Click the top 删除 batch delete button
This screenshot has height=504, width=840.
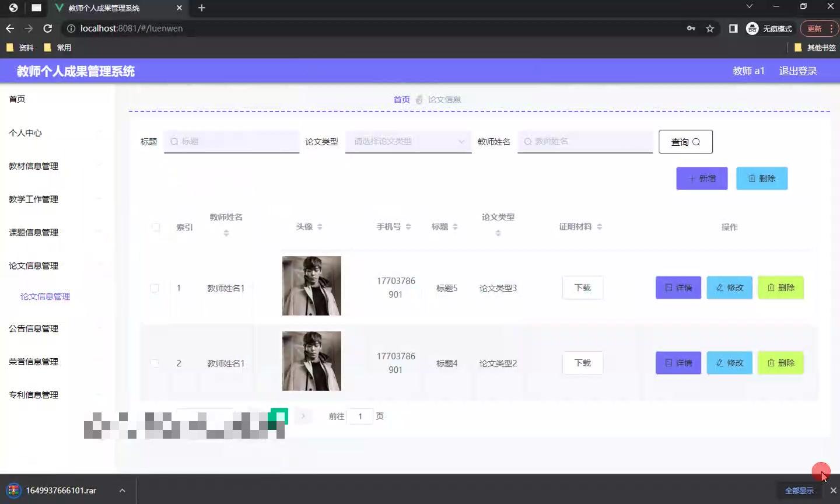(762, 178)
